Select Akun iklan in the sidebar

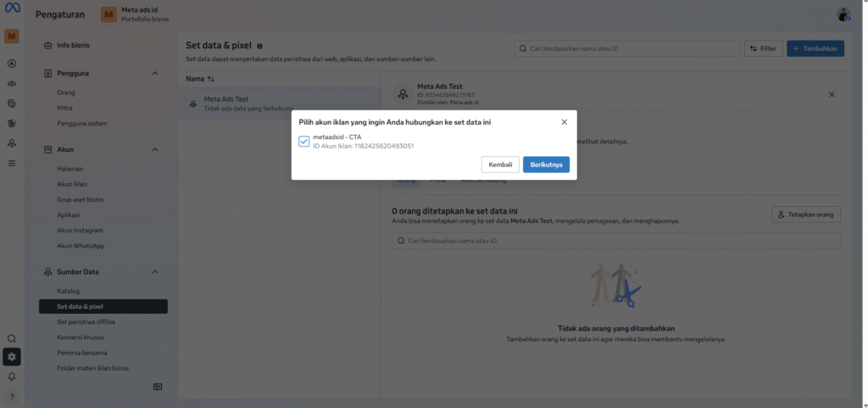pyautogui.click(x=72, y=184)
